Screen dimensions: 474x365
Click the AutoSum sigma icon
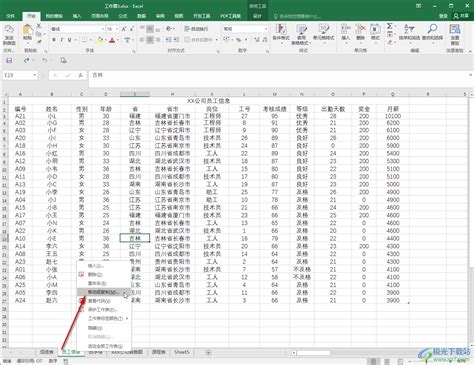click(x=389, y=26)
